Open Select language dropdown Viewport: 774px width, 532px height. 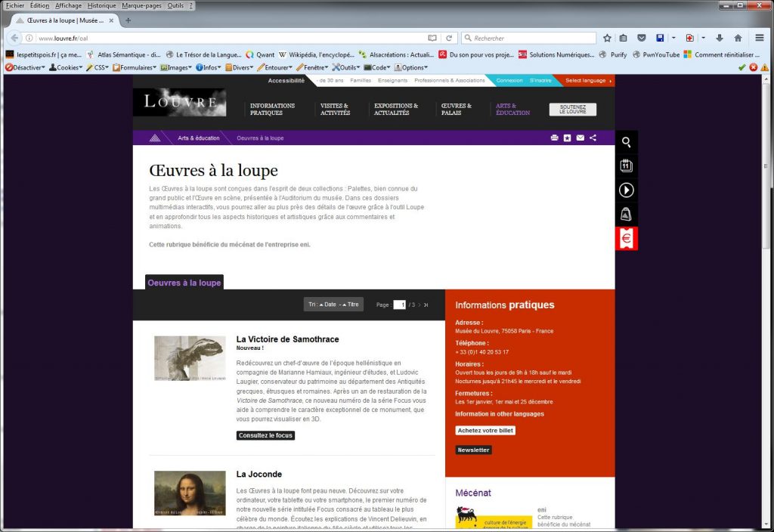point(587,80)
